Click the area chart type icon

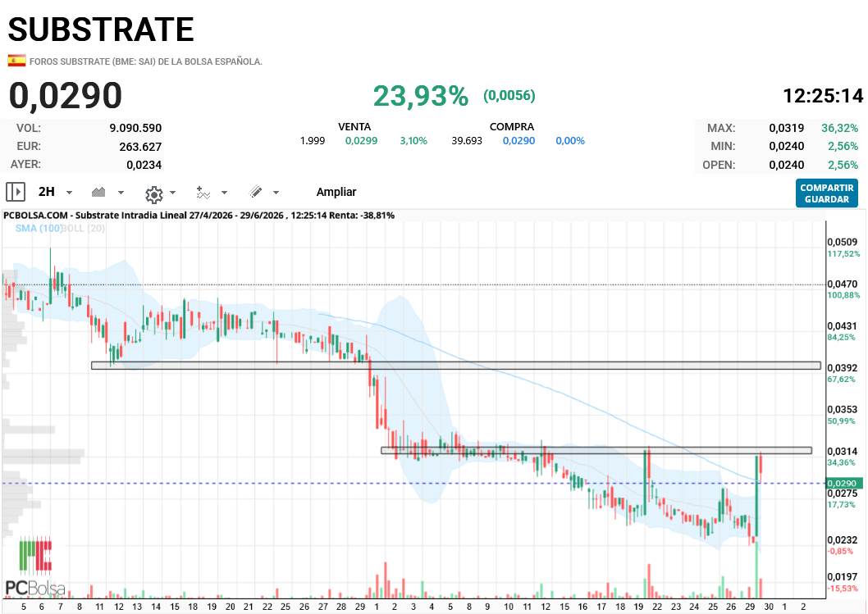coord(98,192)
